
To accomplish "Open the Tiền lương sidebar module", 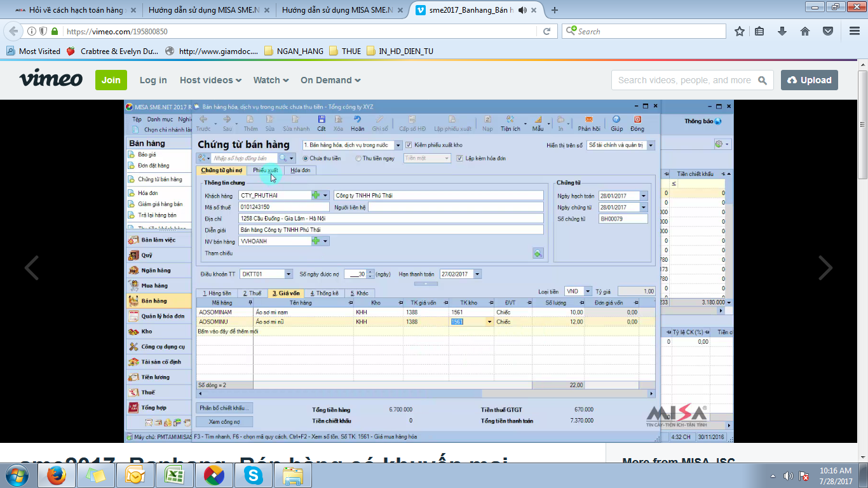I will (159, 377).
